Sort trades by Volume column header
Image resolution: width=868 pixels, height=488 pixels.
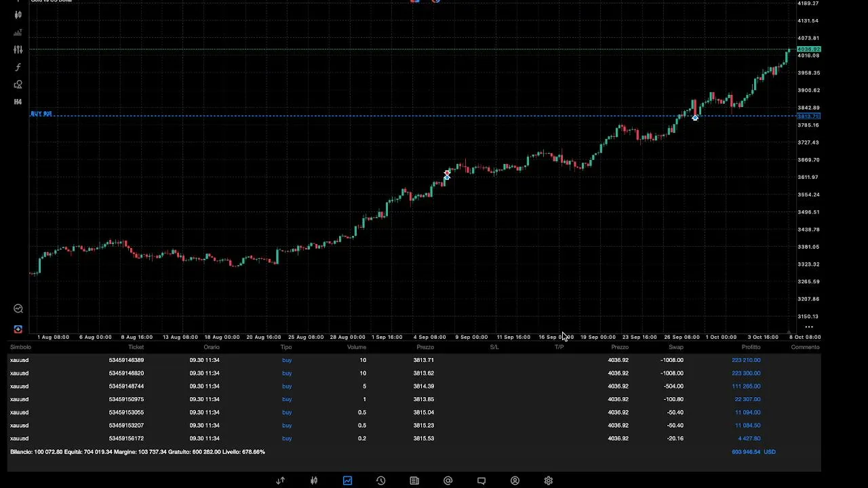click(357, 347)
